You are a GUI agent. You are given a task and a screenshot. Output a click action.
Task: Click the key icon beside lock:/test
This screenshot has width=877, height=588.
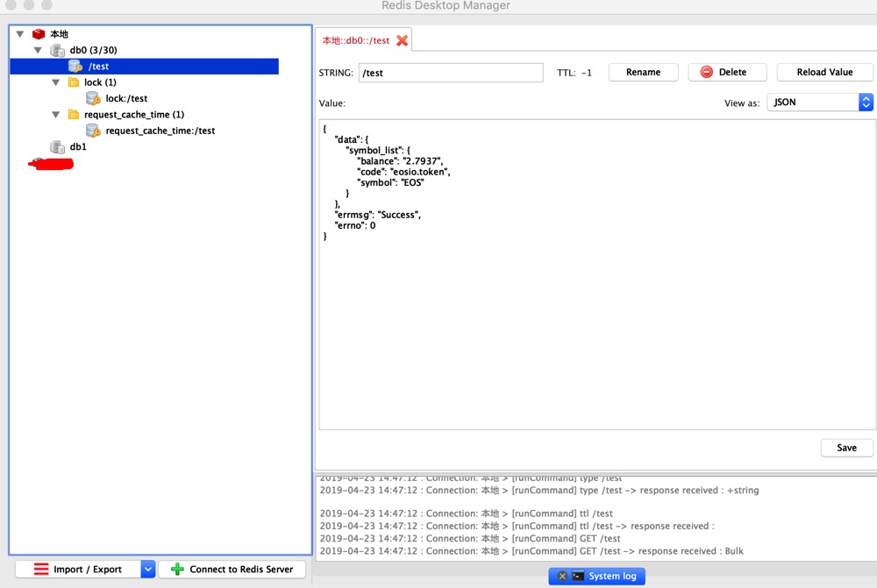coord(93,98)
